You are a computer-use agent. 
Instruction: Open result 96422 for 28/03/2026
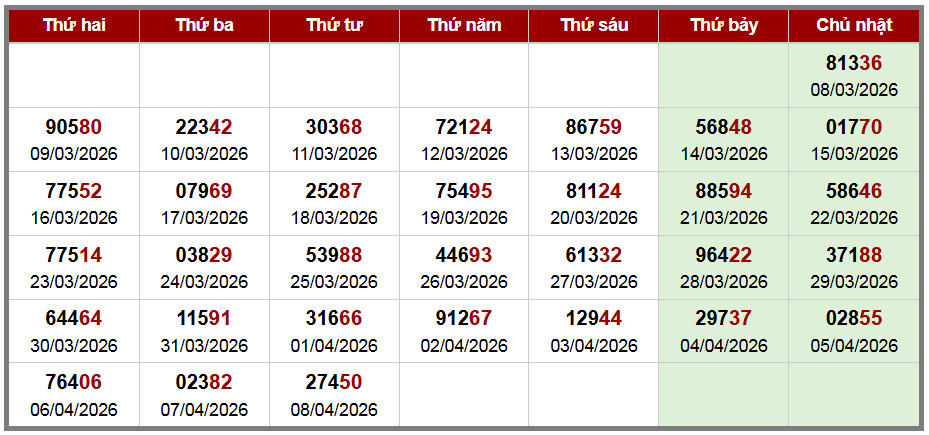(724, 255)
